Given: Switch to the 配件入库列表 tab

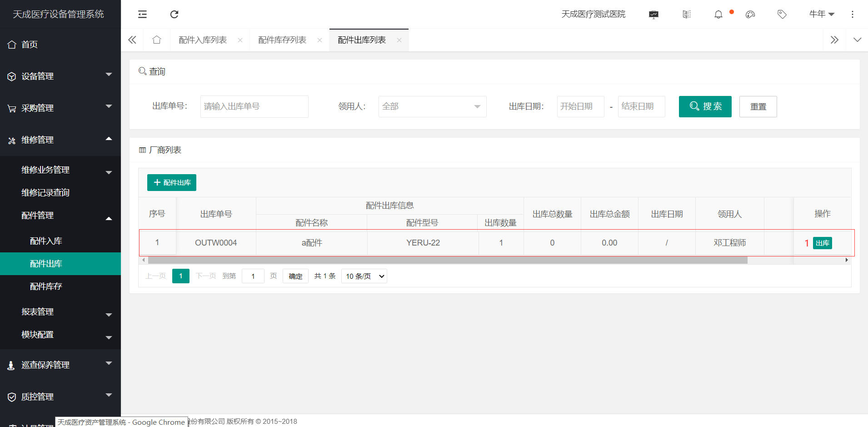Looking at the screenshot, I should pos(203,40).
